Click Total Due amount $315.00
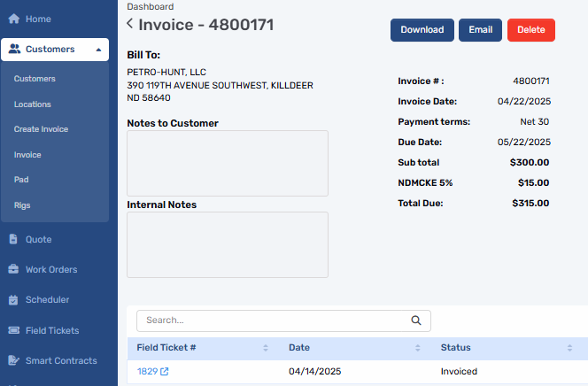 point(530,203)
